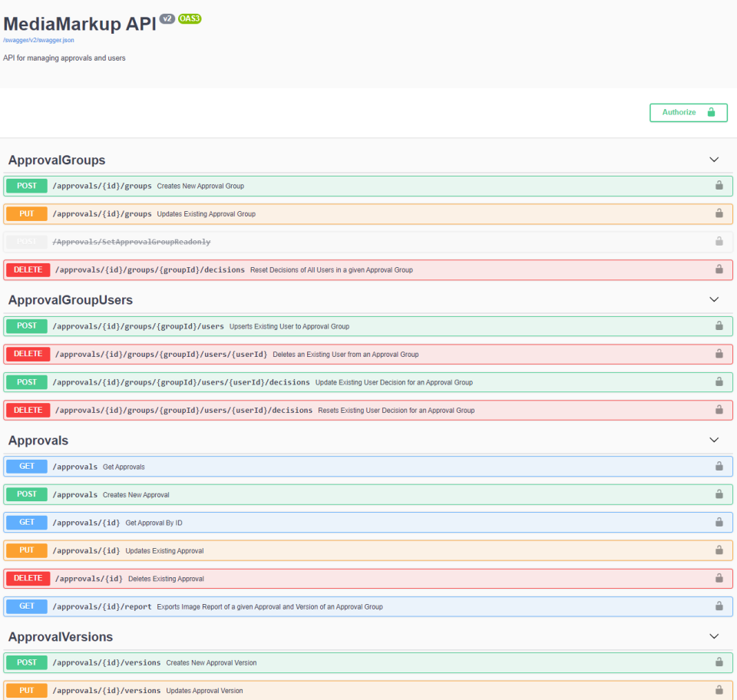Screen dimensions: 737x700
Task: Open the ApprovalVersions section heading
Action: [x=61, y=637]
